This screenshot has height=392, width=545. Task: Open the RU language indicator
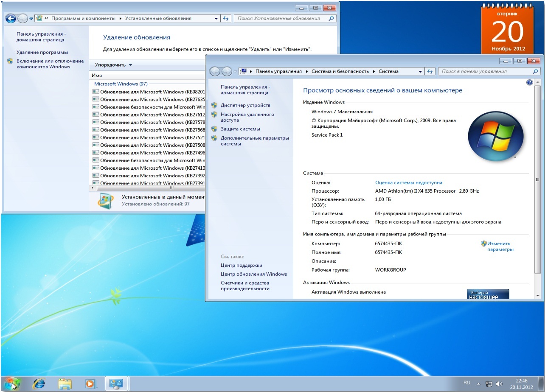(x=467, y=383)
